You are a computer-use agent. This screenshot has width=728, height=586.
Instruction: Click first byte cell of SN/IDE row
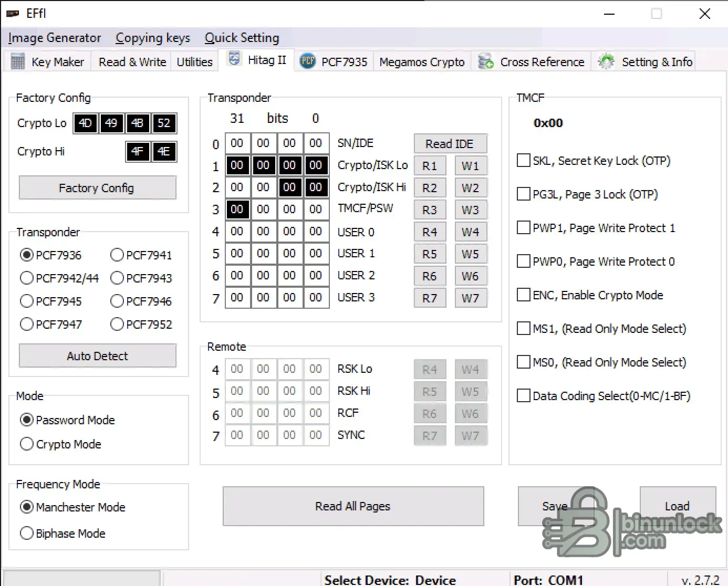(237, 143)
